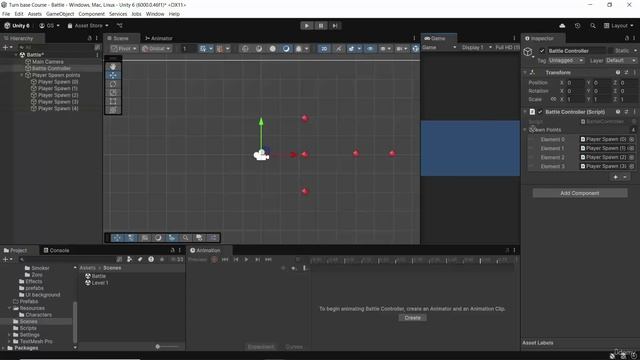Open the Layout dropdown
Screen dimensions: 640x360
pyautogui.click(x=619, y=26)
